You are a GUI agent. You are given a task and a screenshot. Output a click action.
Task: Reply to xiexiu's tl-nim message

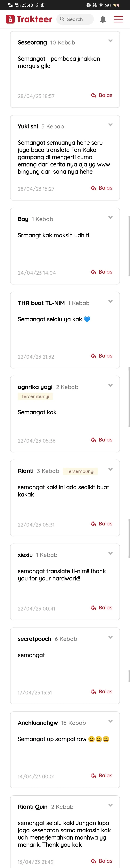tap(101, 608)
